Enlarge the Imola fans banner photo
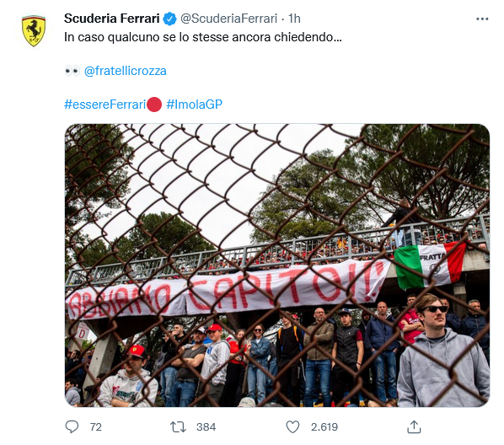The width and height of the screenshot is (504, 445). tap(277, 265)
